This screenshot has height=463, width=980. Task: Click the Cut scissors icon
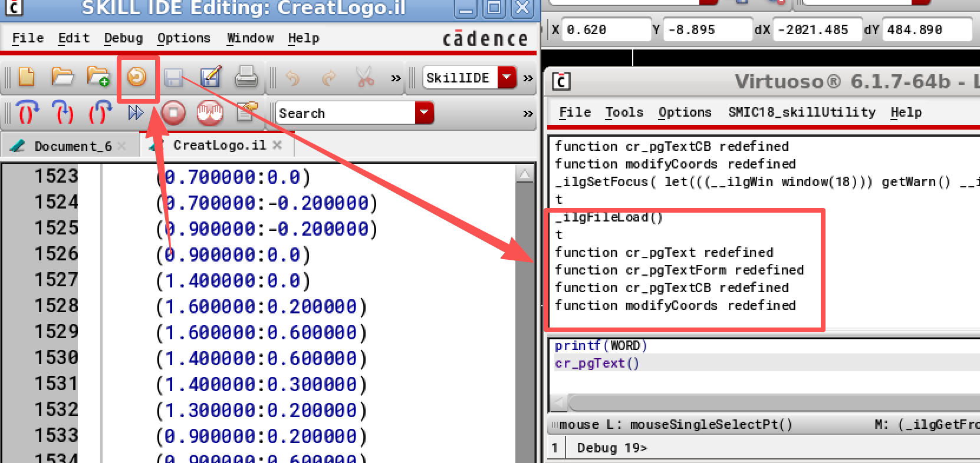(366, 77)
